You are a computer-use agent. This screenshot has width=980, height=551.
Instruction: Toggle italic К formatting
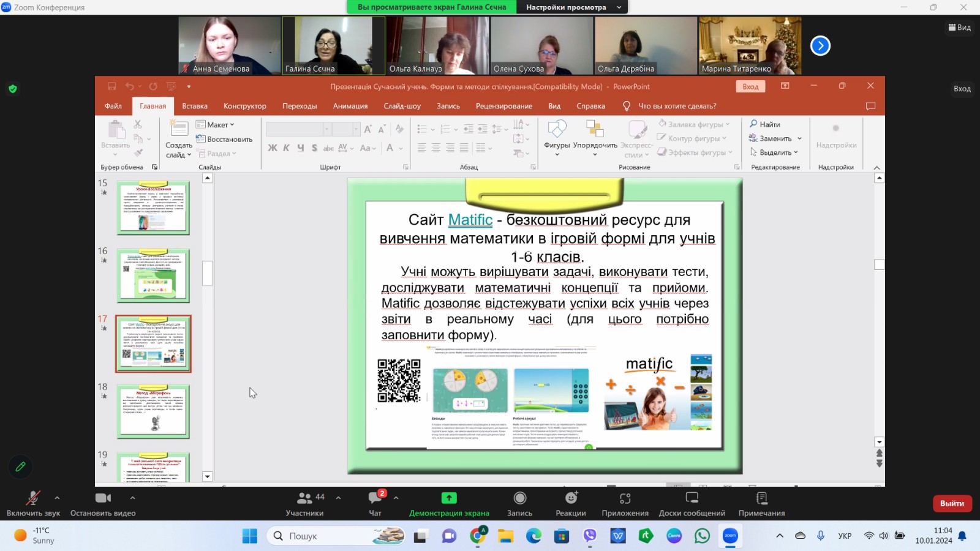pos(286,148)
